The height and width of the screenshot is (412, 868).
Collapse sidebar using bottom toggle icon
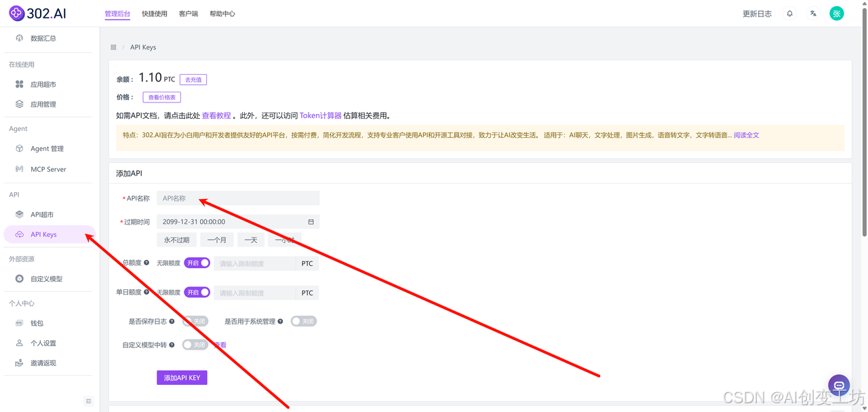88,401
